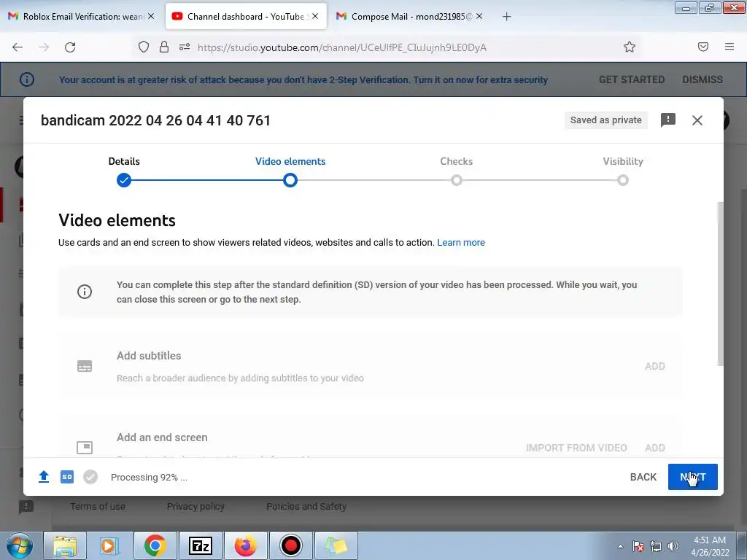Click the Processing 92% status text
Viewport: 747px width, 560px height.
point(149,477)
